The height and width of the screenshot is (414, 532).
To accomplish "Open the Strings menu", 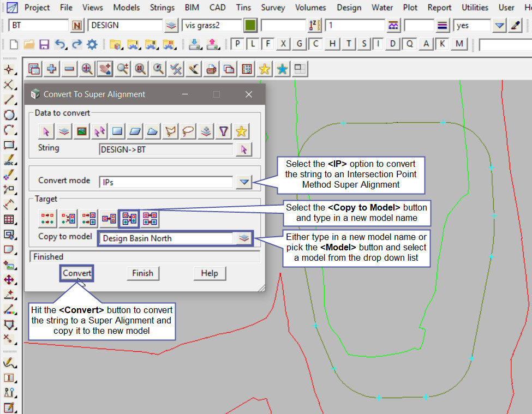I will [x=163, y=8].
